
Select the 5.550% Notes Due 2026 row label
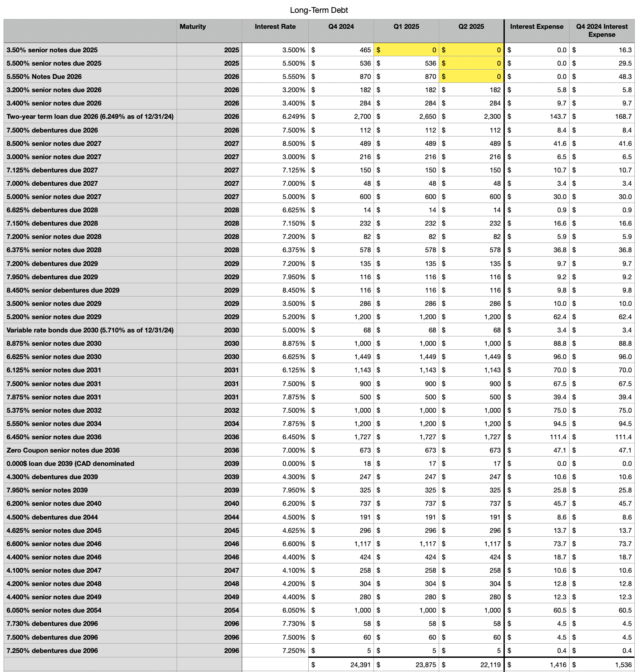[44, 77]
